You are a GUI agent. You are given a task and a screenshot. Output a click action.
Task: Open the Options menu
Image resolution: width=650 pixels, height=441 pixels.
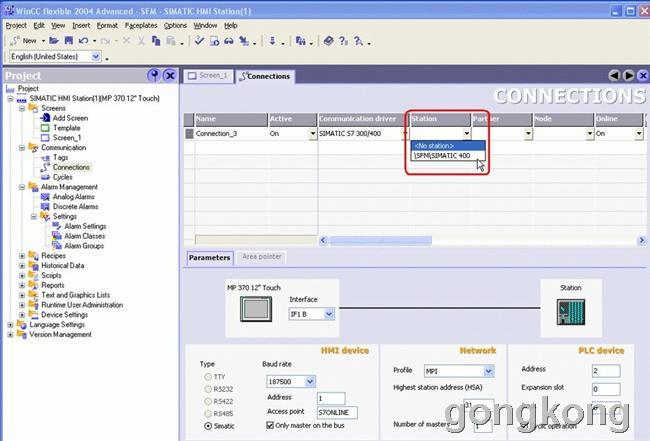[x=175, y=26]
